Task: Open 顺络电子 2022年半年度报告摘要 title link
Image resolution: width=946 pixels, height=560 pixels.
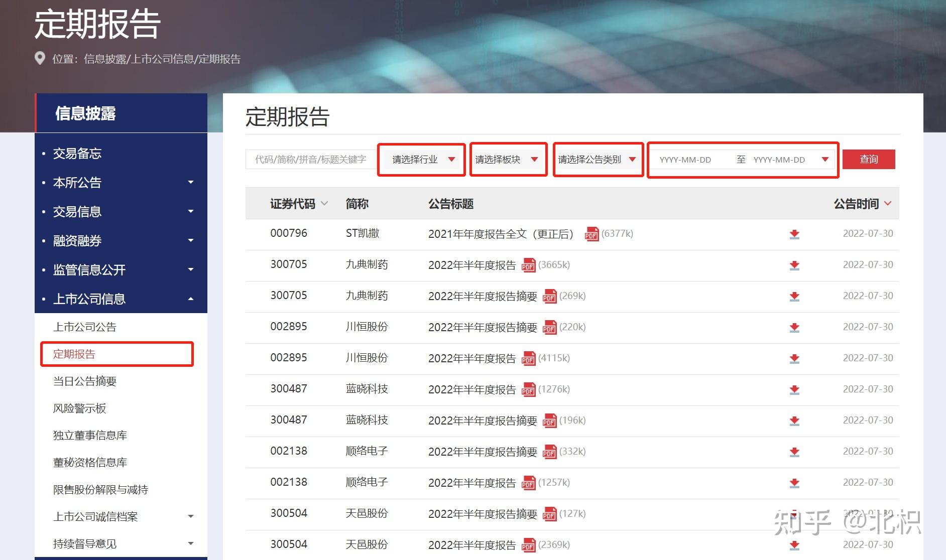Action: pyautogui.click(x=483, y=452)
